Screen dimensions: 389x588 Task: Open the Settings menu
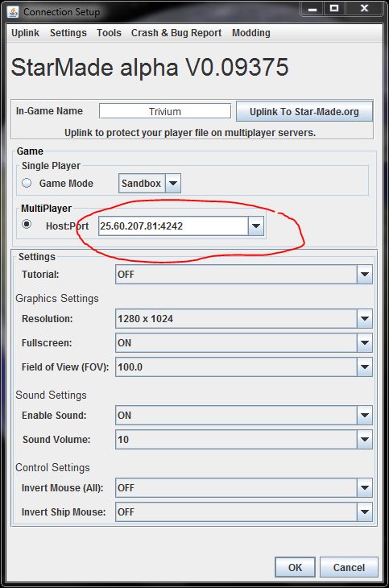68,33
